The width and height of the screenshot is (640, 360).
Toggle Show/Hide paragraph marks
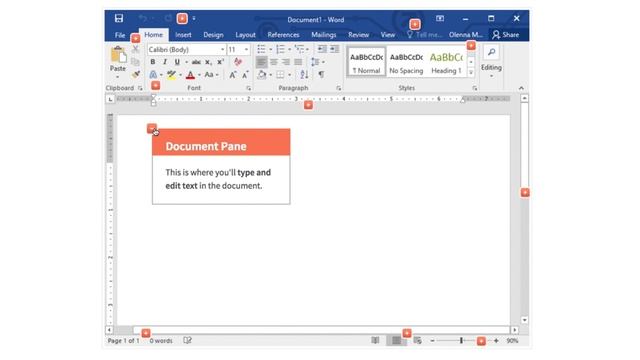322,75
